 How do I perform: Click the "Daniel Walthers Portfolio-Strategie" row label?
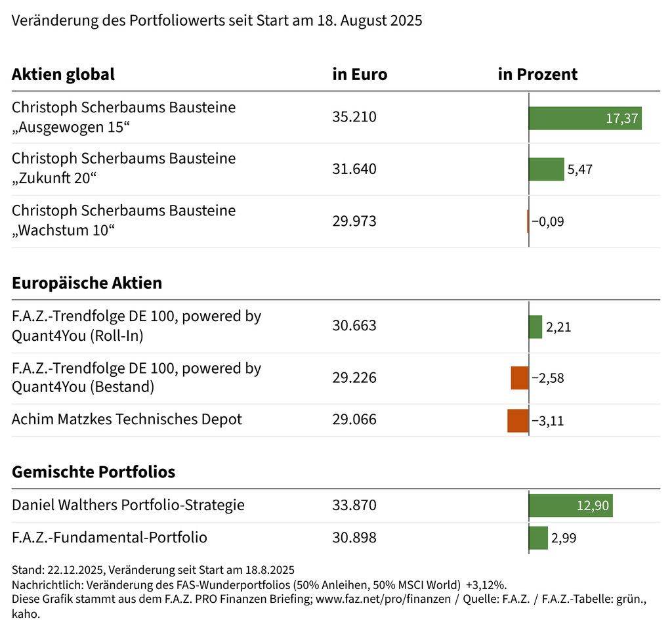click(128, 505)
